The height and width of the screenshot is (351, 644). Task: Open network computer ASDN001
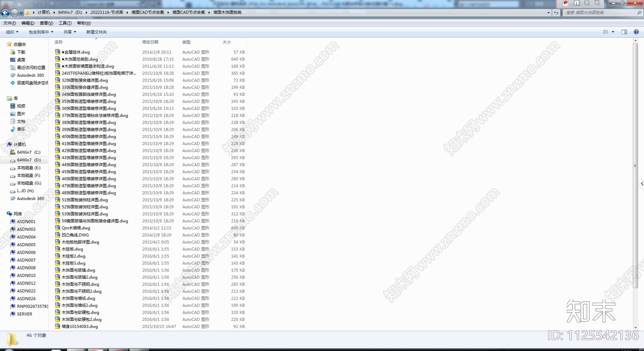(x=26, y=222)
